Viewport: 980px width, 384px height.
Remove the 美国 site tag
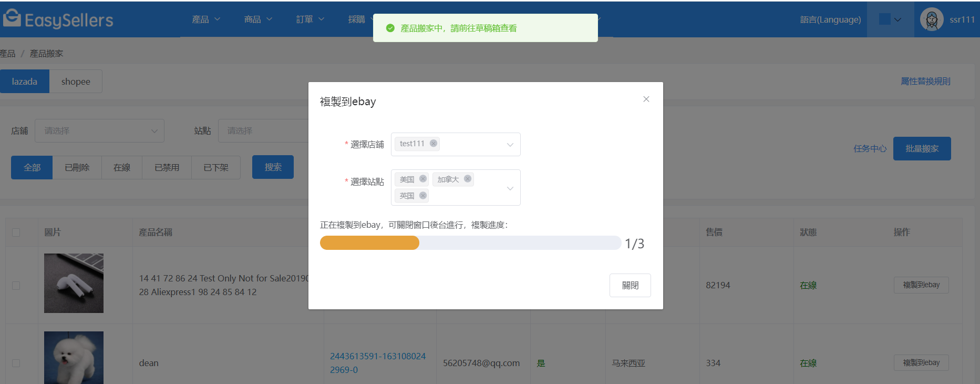pos(423,179)
